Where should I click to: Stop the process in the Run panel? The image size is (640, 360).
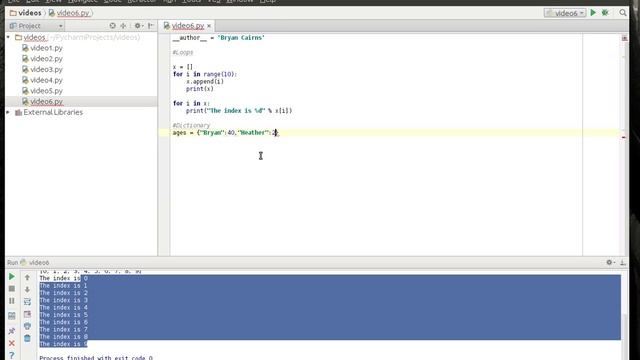point(12,289)
